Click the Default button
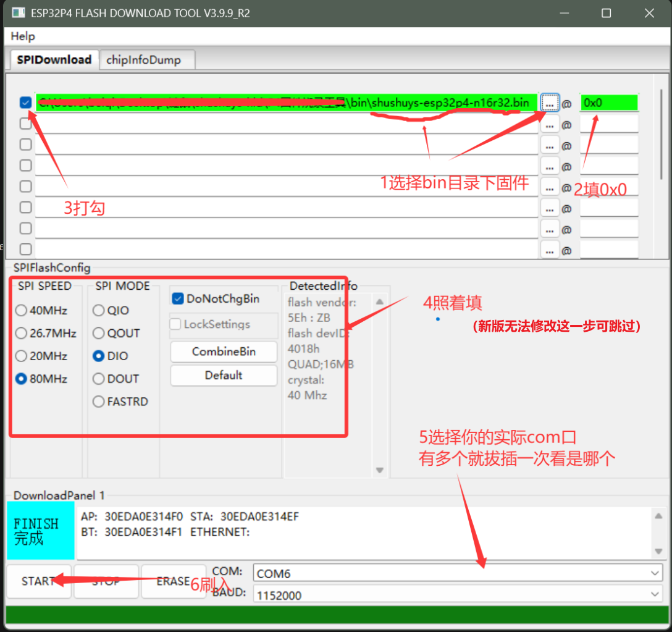Viewport: 672px width, 632px height. (x=224, y=375)
